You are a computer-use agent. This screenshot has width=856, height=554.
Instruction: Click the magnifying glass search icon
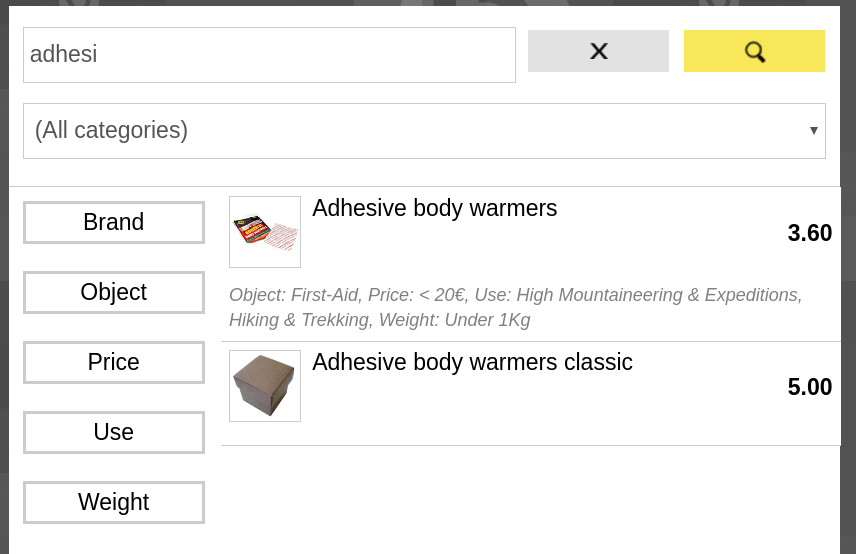[754, 51]
